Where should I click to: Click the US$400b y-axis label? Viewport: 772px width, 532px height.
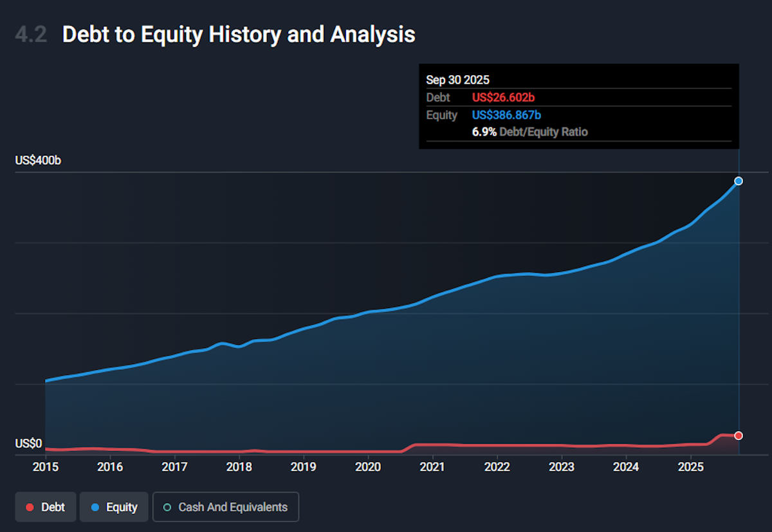(38, 160)
